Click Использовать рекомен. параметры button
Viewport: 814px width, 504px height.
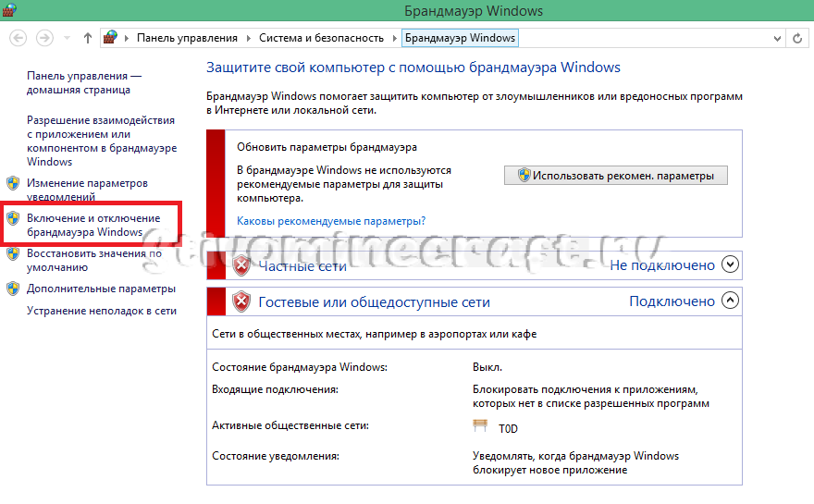pos(615,176)
